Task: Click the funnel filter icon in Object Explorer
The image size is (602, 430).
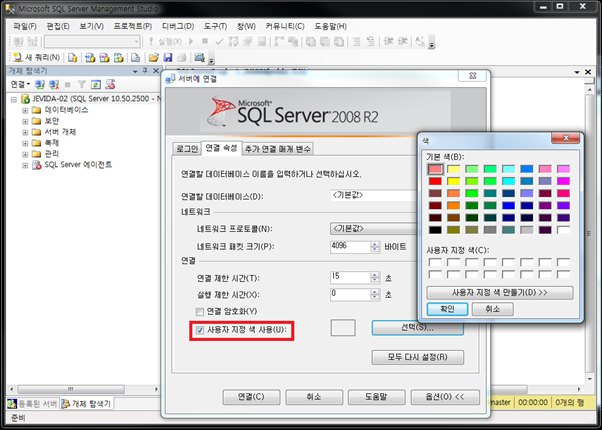Action: pos(81,84)
